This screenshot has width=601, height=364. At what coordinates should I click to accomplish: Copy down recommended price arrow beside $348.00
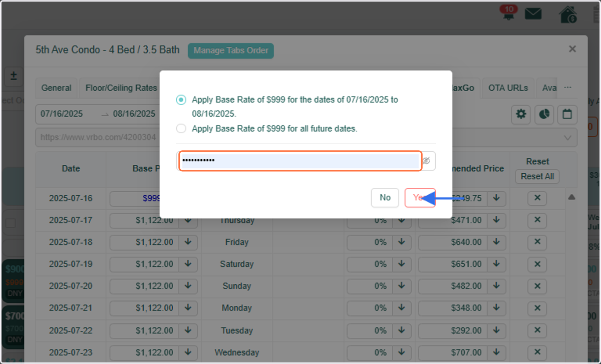click(x=496, y=308)
